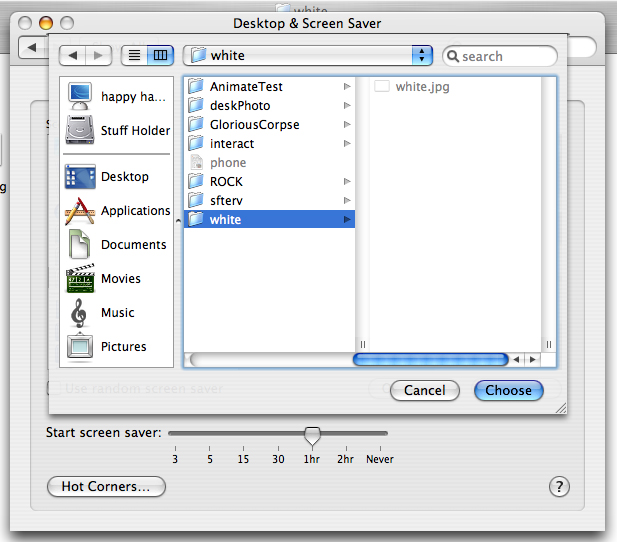Open the Movies sidebar icon
The height and width of the screenshot is (542, 617).
pos(80,278)
